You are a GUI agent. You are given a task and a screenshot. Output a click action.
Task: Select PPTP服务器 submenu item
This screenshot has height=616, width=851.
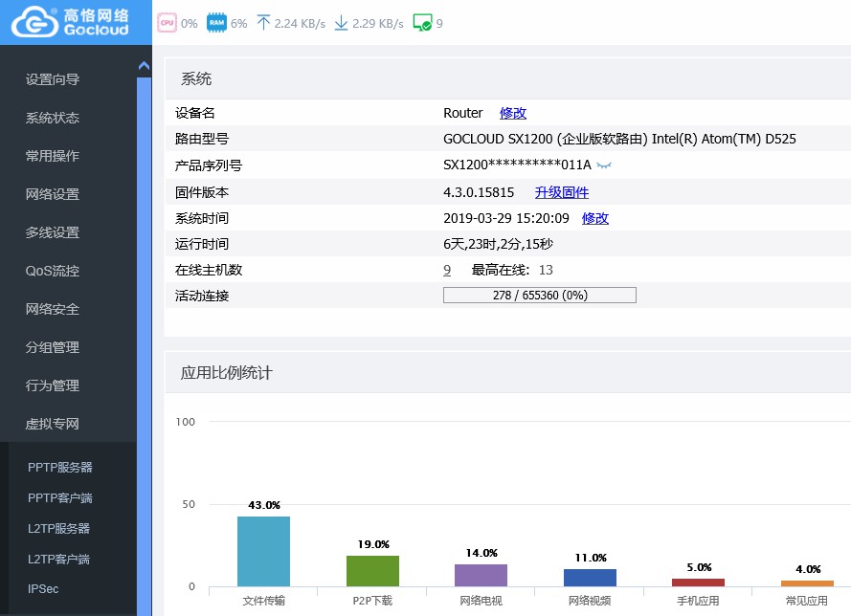pos(60,468)
